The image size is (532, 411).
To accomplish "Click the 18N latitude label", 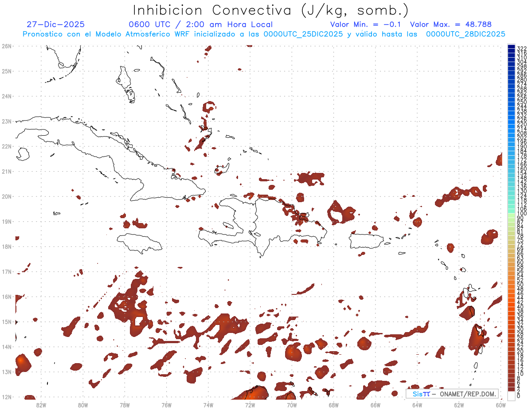I will click(7, 247).
